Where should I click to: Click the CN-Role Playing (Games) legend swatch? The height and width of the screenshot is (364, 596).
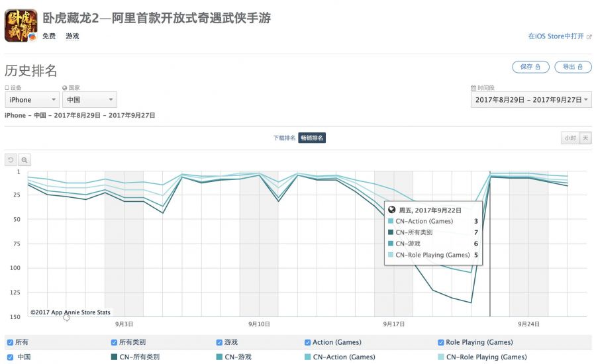(441, 357)
